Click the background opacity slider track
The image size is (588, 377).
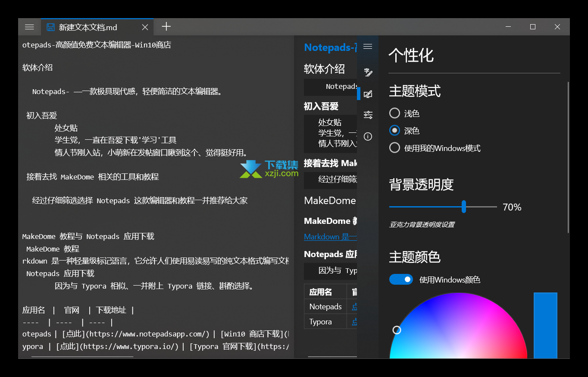point(443,207)
